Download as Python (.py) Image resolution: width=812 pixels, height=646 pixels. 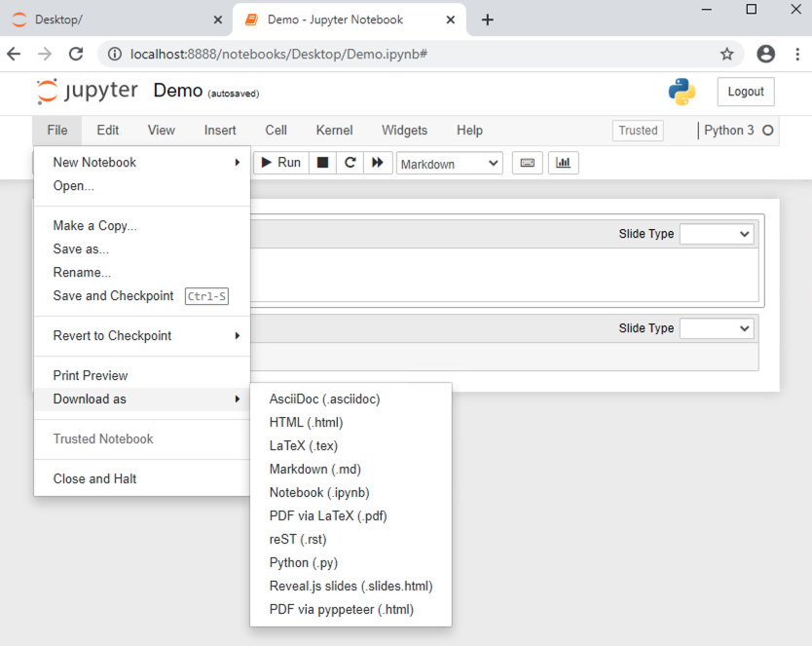(351, 562)
